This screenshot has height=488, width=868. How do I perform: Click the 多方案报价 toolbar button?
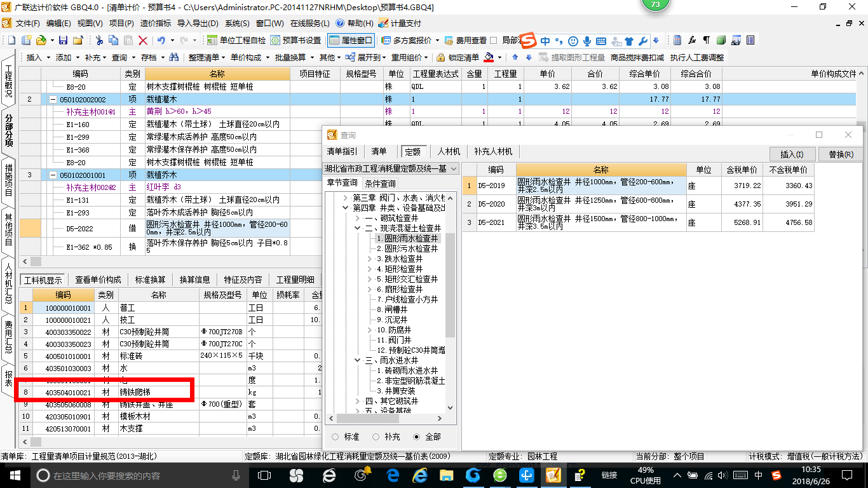pyautogui.click(x=407, y=40)
